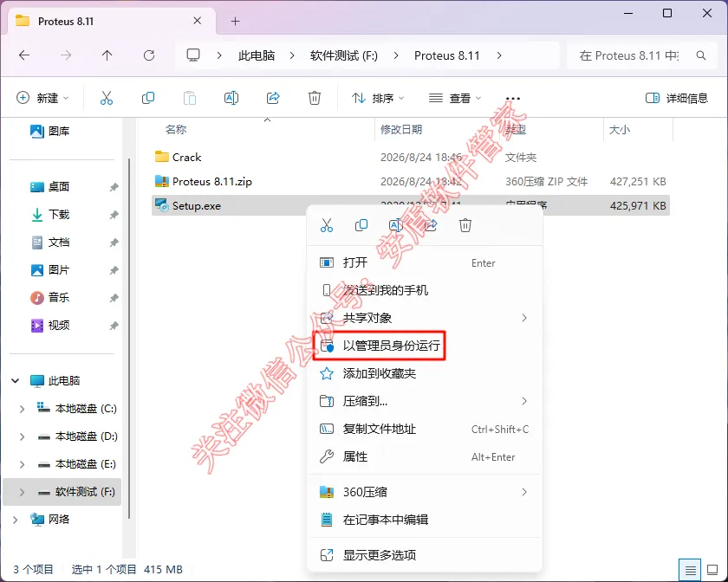Open the 查看 view dropdown
The width and height of the screenshot is (728, 582).
pos(454,98)
